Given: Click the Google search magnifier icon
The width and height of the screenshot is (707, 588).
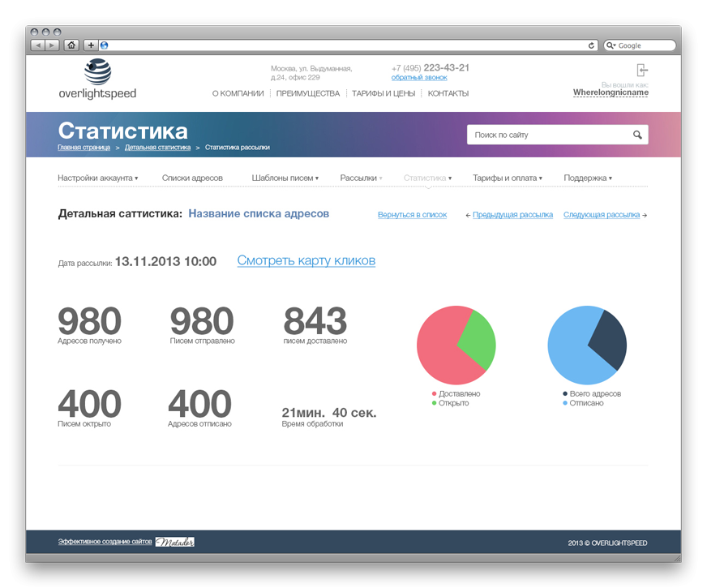Looking at the screenshot, I should point(611,45).
